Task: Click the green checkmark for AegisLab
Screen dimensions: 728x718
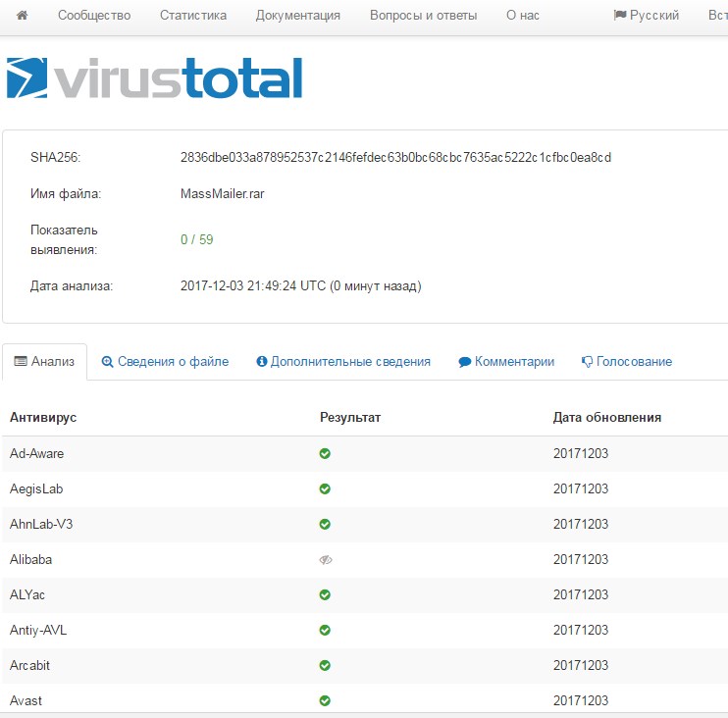Action: [x=325, y=488]
